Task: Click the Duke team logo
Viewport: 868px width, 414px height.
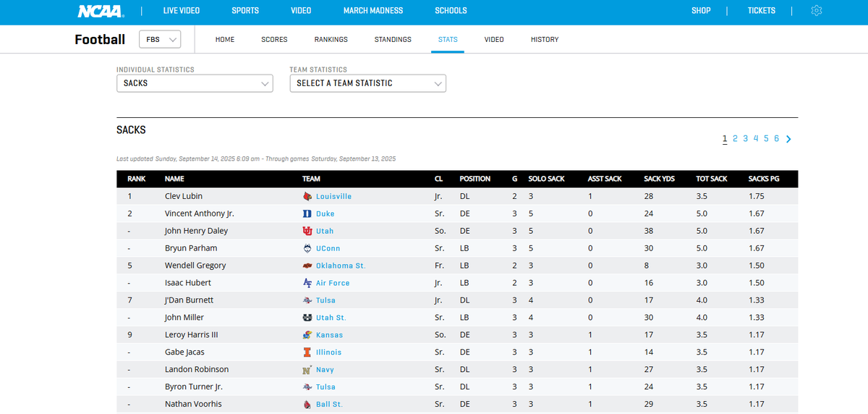Action: tap(307, 214)
